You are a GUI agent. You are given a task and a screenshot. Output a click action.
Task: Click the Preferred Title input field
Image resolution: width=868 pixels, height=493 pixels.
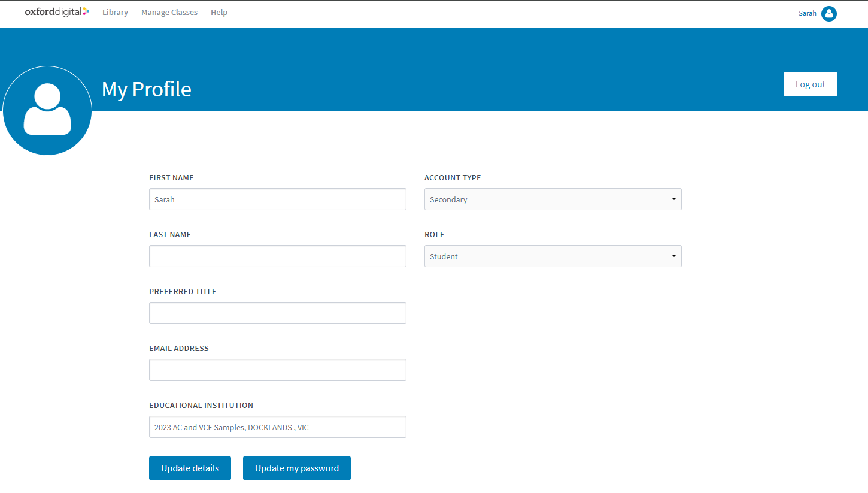pos(277,313)
